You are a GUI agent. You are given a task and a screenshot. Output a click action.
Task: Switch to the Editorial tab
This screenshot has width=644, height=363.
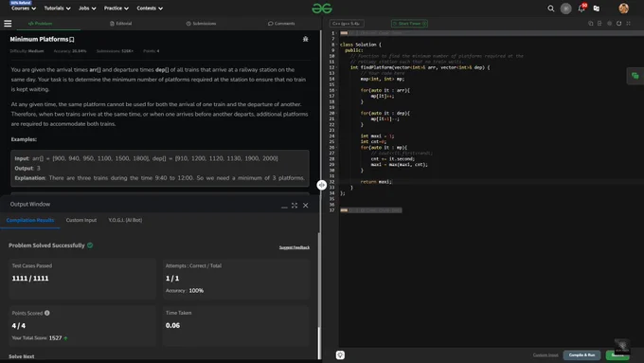(x=121, y=24)
